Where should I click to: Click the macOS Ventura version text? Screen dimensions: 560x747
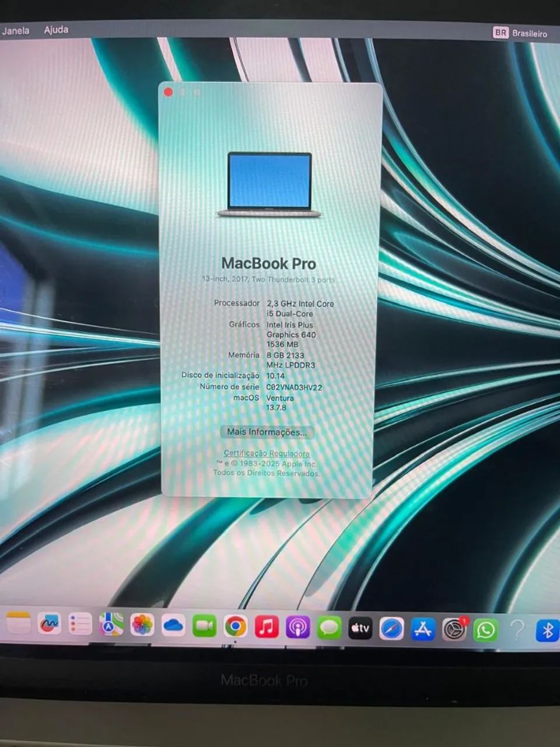tap(280, 403)
